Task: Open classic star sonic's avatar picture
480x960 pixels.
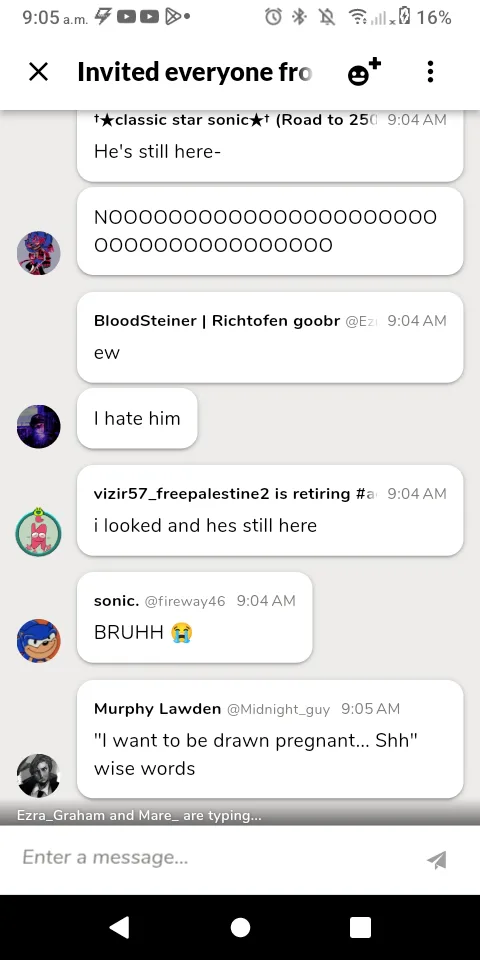Action: coord(39,253)
